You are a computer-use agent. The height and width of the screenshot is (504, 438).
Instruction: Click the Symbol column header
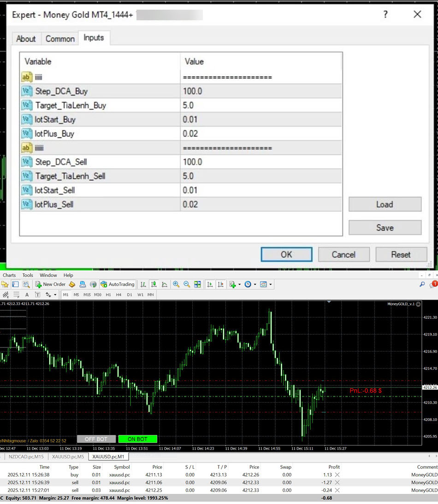(x=122, y=467)
